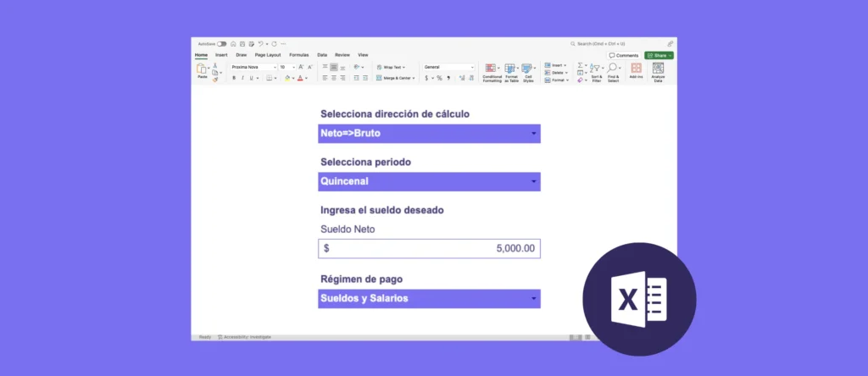Click Merge & Center
868x376 pixels.
395,78
